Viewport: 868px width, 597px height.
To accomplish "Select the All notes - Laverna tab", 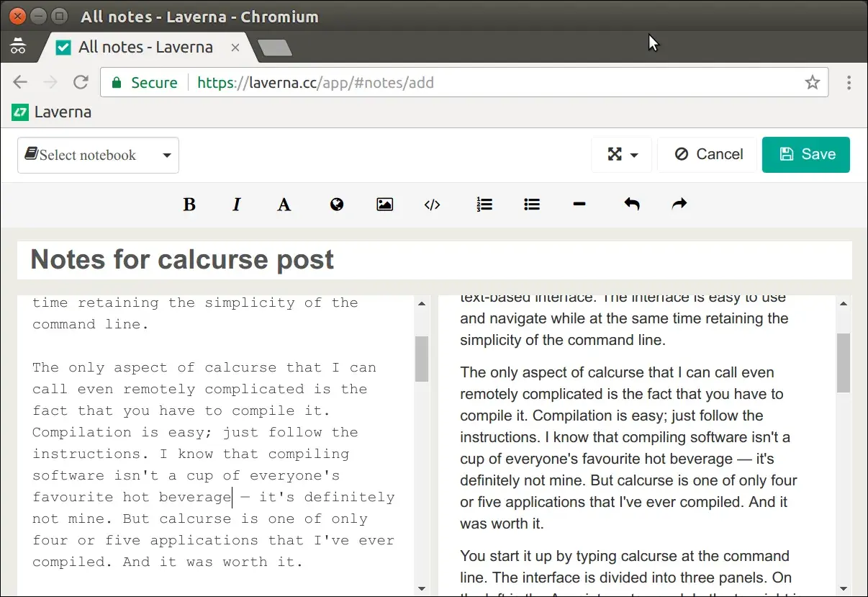I will click(144, 48).
